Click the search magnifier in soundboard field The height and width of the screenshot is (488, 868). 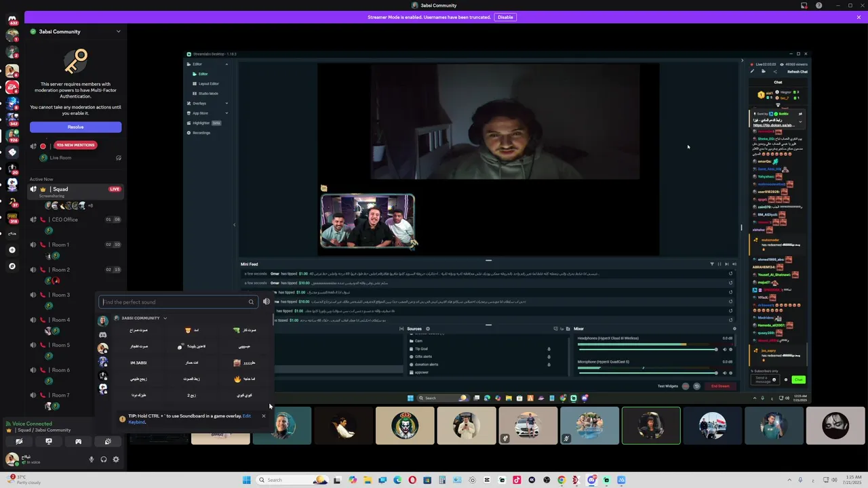251,302
